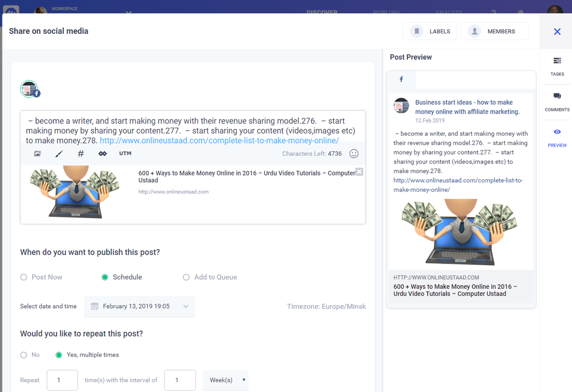Image resolution: width=572 pixels, height=392 pixels.
Task: Click the link preview title '600 + Ways to Make Money'
Action: (247, 176)
